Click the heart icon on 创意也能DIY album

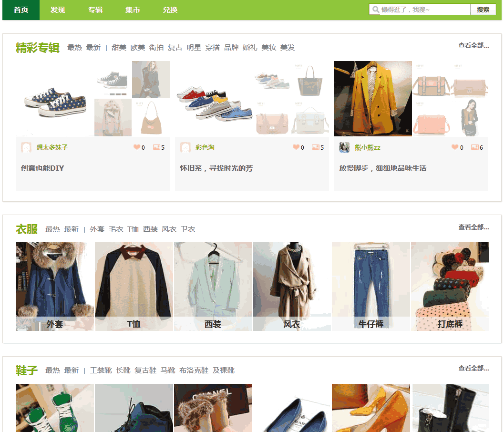click(x=137, y=147)
